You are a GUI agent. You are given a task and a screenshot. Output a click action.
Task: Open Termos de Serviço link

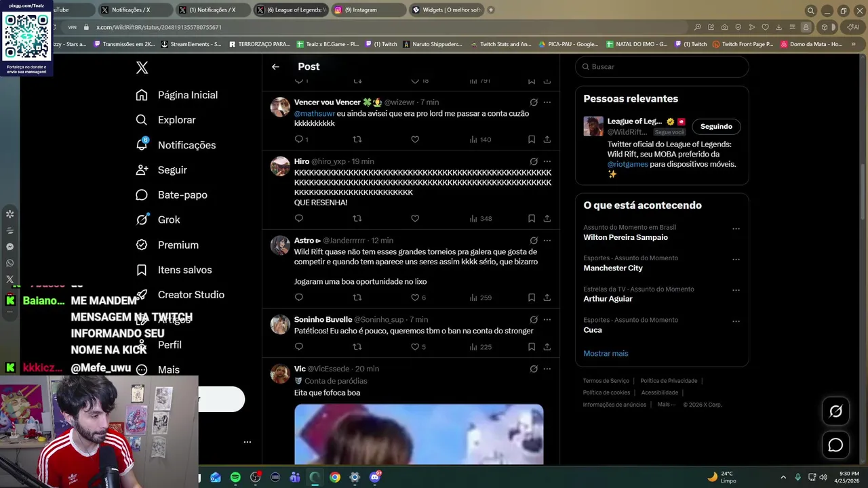click(606, 381)
